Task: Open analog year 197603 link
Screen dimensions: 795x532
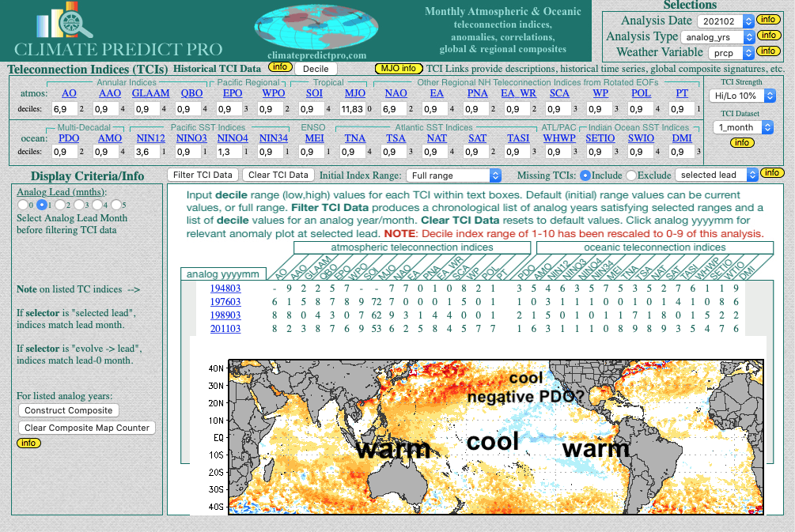Action: pyautogui.click(x=225, y=301)
